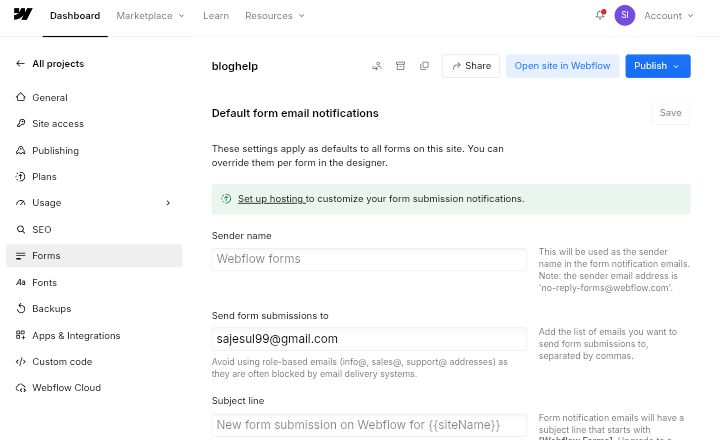Screen dimensions: 720x440
Task: Click the Send form submissions to field
Action: click(369, 339)
